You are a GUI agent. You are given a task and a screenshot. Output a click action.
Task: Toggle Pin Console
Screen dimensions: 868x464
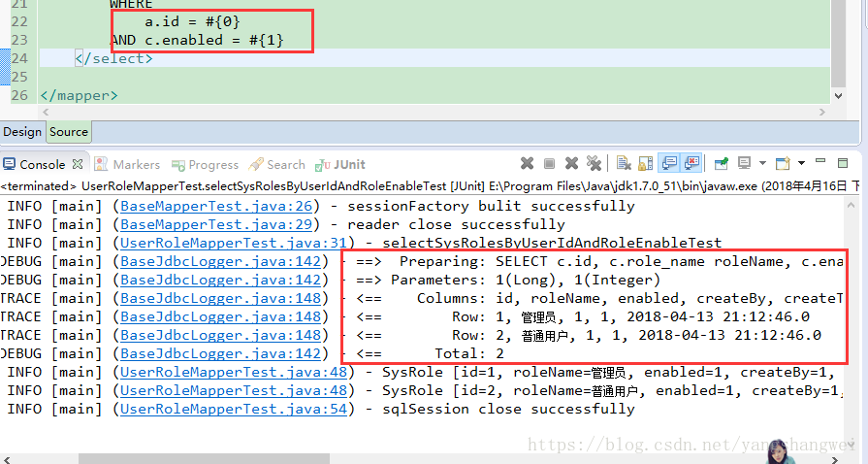tap(721, 164)
